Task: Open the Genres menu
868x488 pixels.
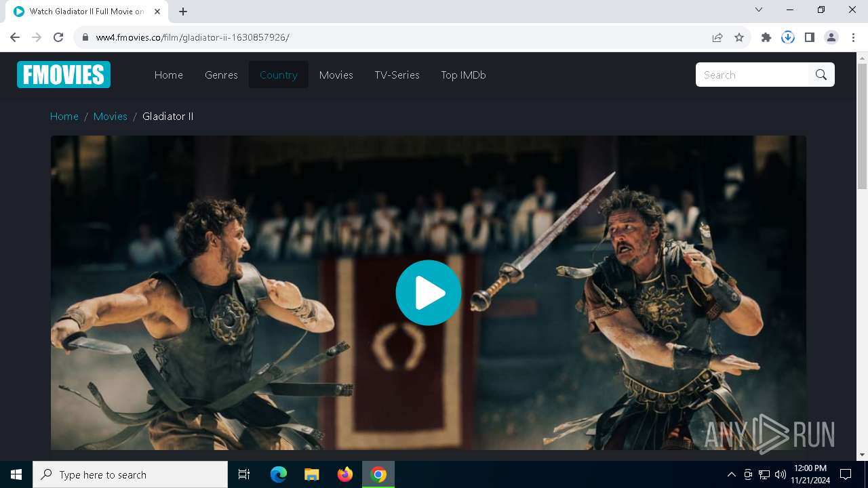Action: pyautogui.click(x=221, y=75)
